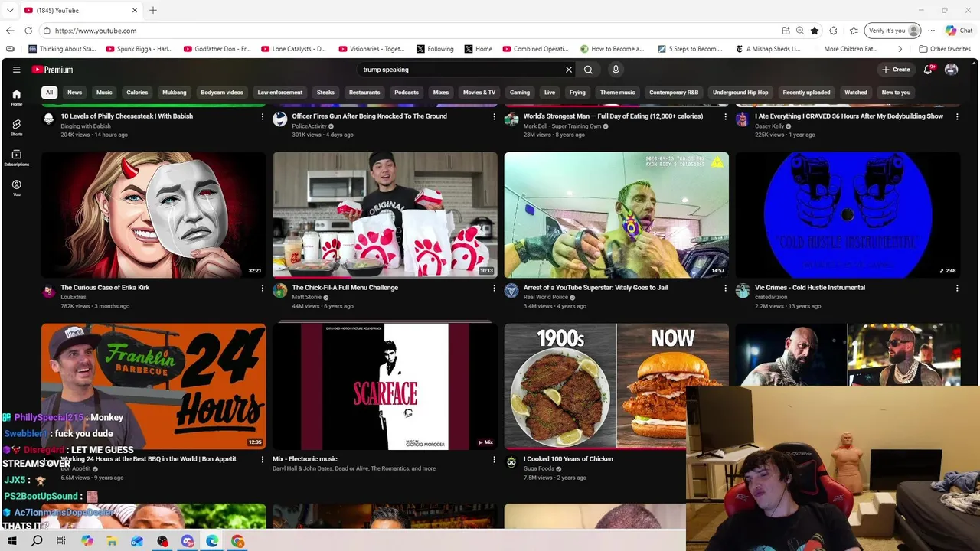This screenshot has width=980, height=551.
Task: Click the magnifier search button
Action: [x=588, y=70]
